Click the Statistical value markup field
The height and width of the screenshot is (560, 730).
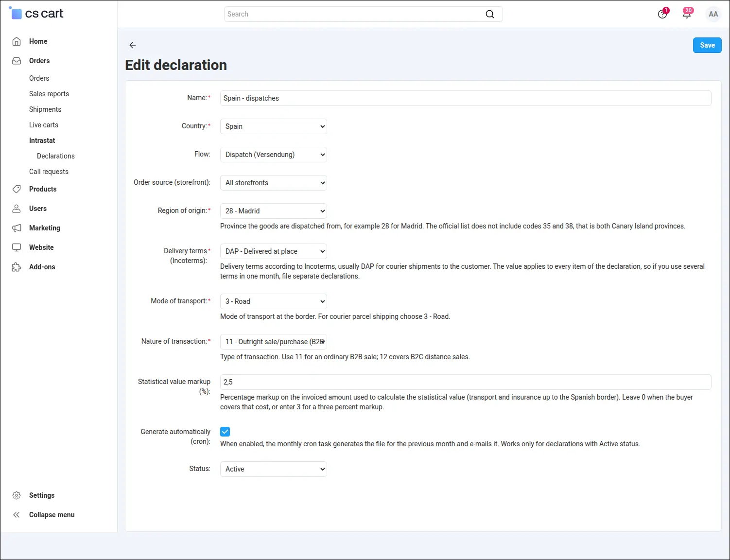(466, 382)
